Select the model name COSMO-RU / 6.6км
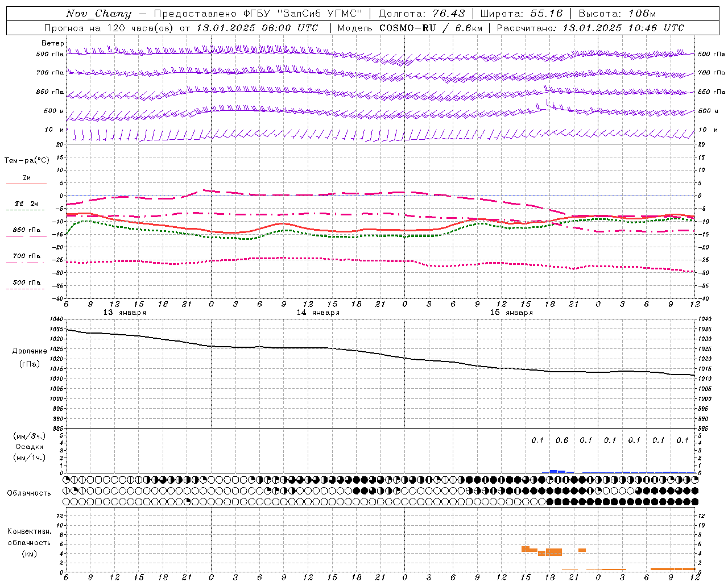The width and height of the screenshot is (728, 582). tap(431, 28)
